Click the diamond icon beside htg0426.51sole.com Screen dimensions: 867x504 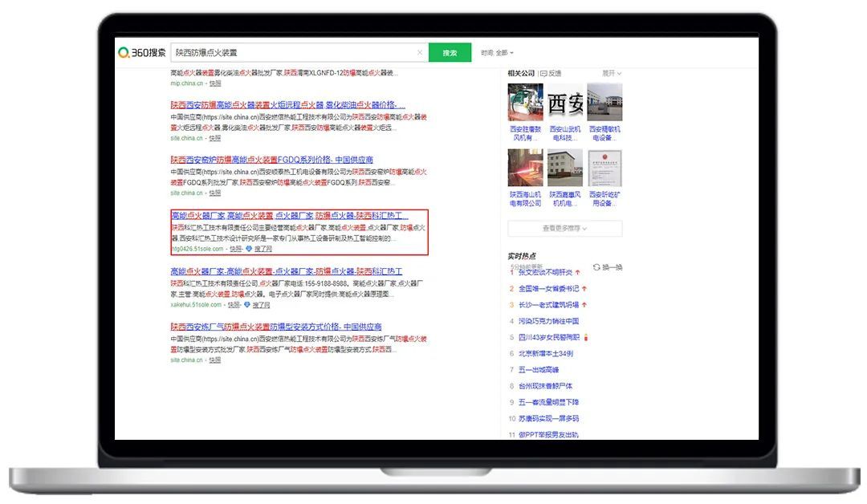249,250
